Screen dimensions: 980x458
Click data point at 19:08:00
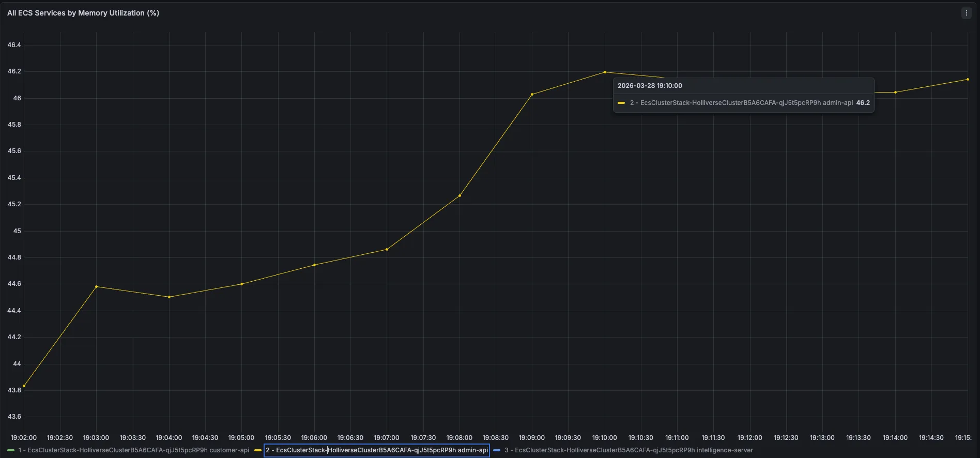click(x=460, y=195)
